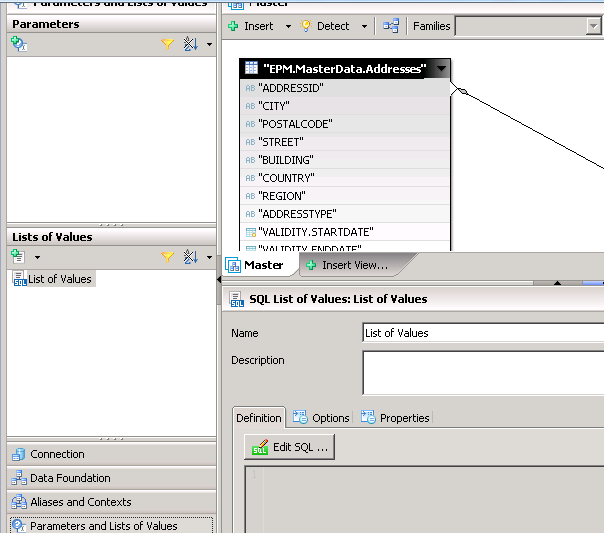
Task: Open the Detect dropdown arrow
Action: click(364, 27)
